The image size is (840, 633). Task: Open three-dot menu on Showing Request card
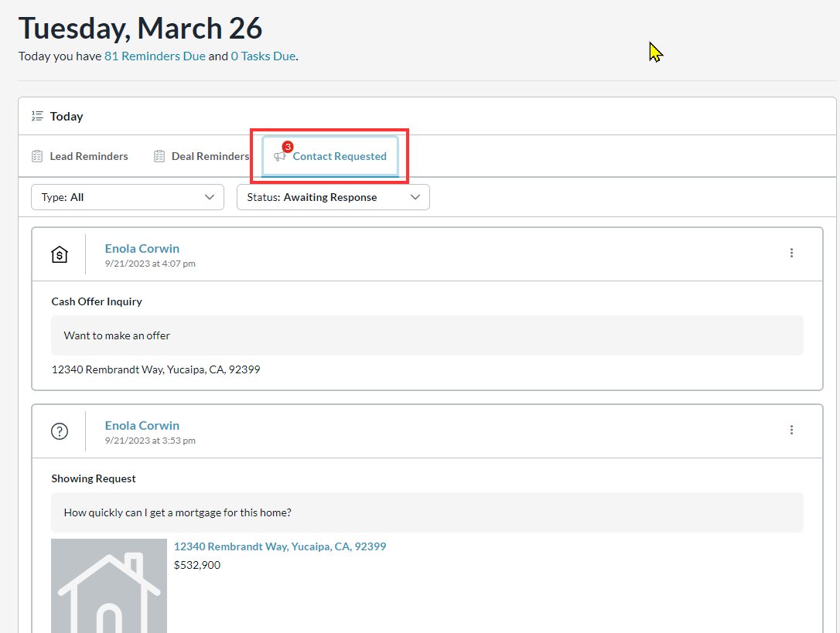pos(791,430)
